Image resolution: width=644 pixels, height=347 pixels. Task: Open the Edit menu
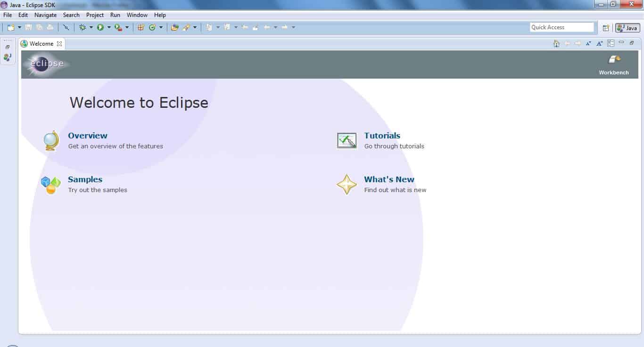(23, 15)
